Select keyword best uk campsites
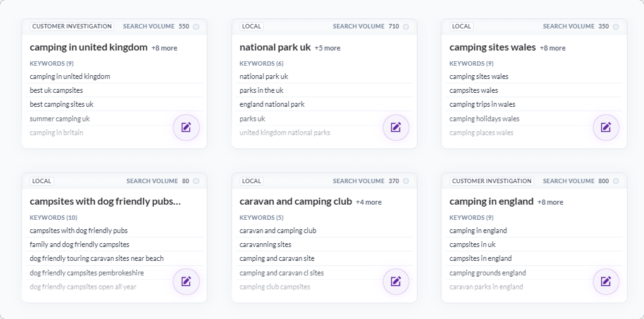 pos(56,90)
